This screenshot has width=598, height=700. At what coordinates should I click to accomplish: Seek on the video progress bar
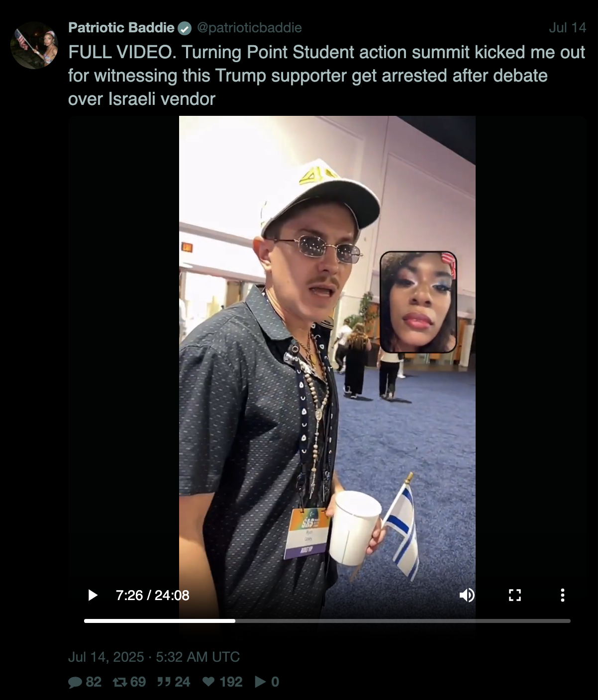point(327,621)
